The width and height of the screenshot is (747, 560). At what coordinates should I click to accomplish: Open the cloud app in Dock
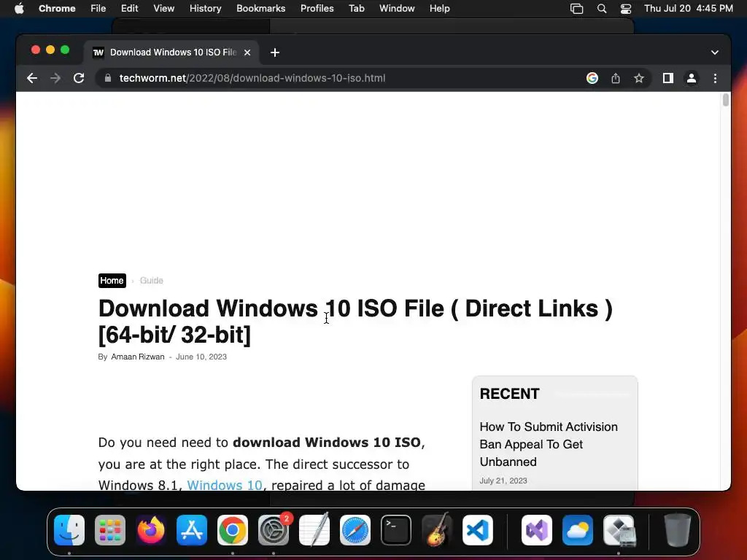578,530
